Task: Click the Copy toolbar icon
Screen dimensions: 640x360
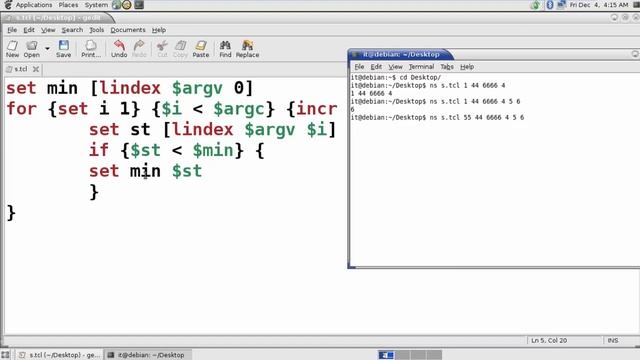Action: click(x=180, y=49)
